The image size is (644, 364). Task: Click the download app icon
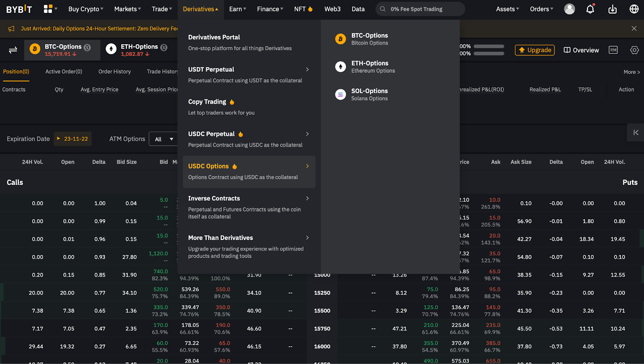pos(613,9)
